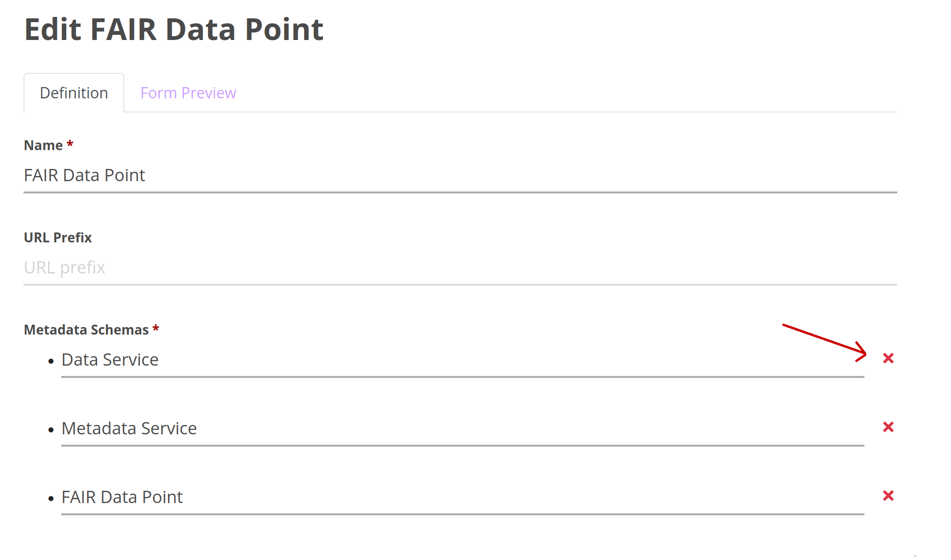Viewport: 951px width, 560px height.
Task: Switch to the Form Preview tab
Action: [188, 93]
